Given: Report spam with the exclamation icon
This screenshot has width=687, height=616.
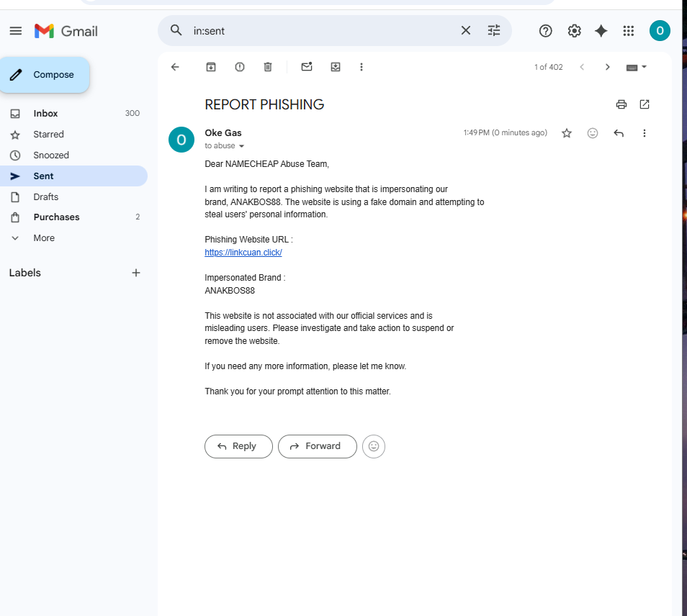Looking at the screenshot, I should click(240, 67).
